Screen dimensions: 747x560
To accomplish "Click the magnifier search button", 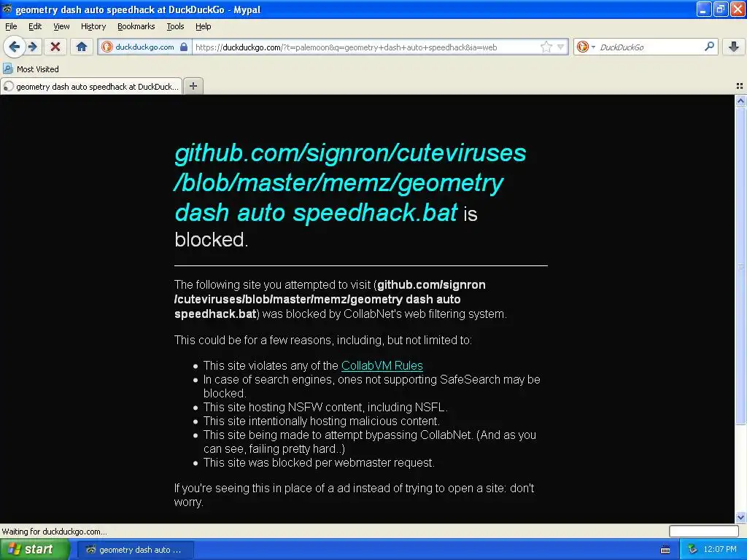I will [709, 47].
